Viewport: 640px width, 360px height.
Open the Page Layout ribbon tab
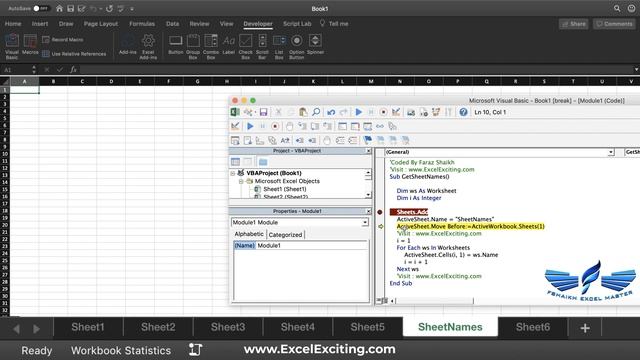coord(101,24)
